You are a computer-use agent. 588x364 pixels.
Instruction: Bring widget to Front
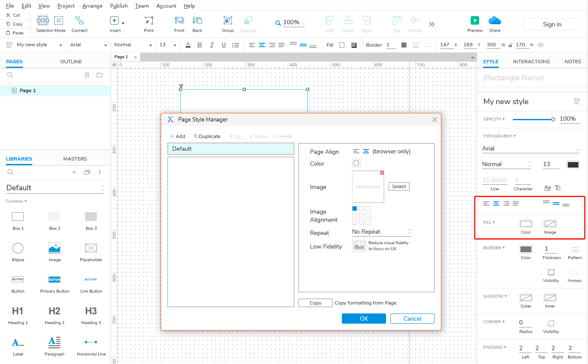pos(179,24)
